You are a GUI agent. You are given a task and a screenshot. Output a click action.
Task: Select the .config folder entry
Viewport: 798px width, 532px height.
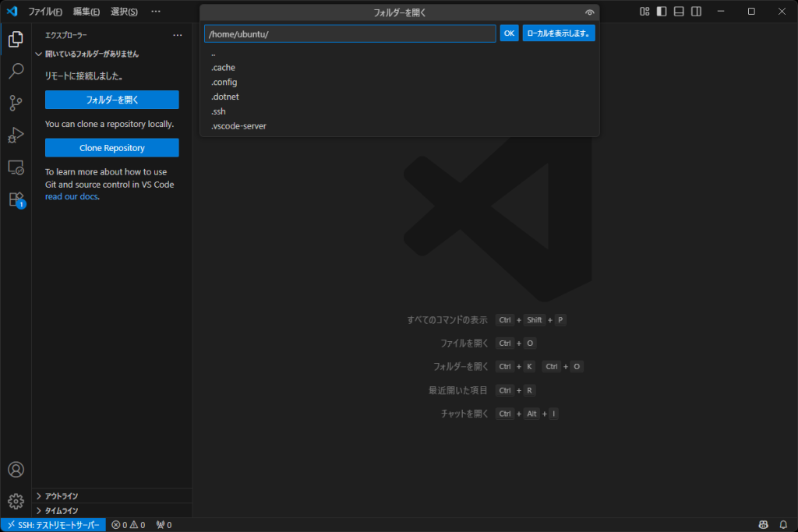tap(400, 83)
